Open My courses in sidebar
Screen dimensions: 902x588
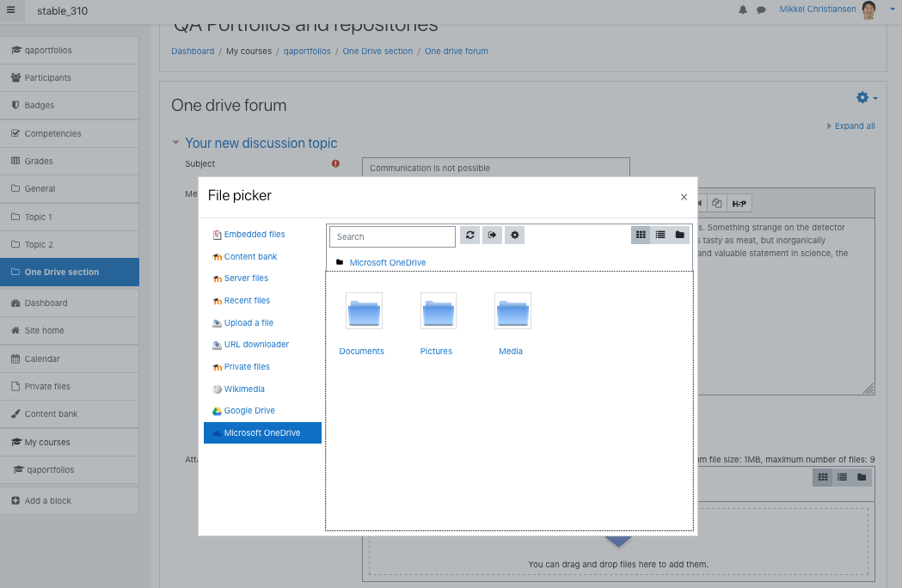tap(69, 443)
